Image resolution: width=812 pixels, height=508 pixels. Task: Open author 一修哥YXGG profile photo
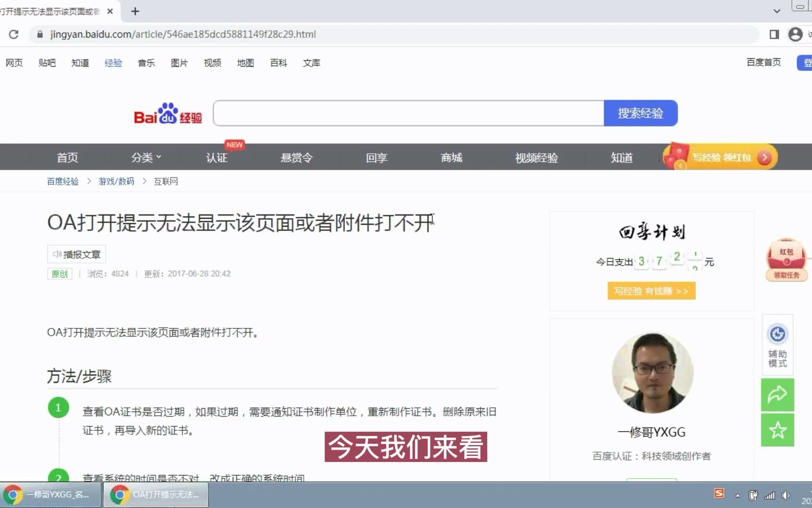pos(652,373)
